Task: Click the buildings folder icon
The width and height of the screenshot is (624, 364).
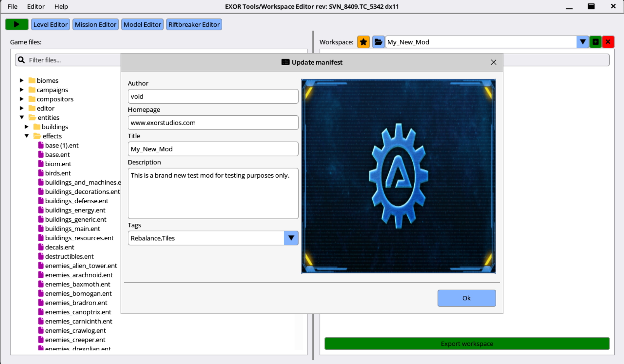Action: [37, 127]
